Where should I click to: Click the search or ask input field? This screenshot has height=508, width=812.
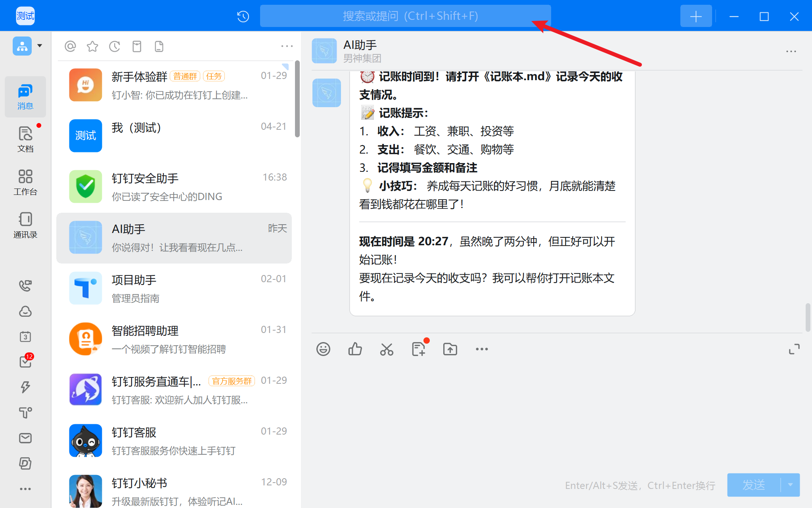405,16
